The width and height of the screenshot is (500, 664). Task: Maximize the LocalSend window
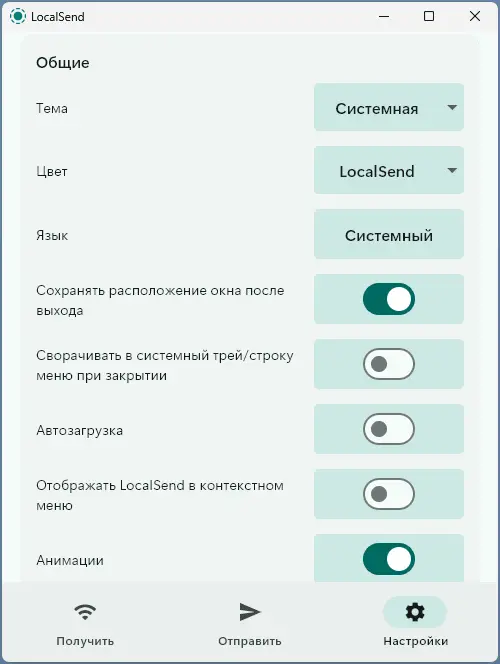(429, 16)
